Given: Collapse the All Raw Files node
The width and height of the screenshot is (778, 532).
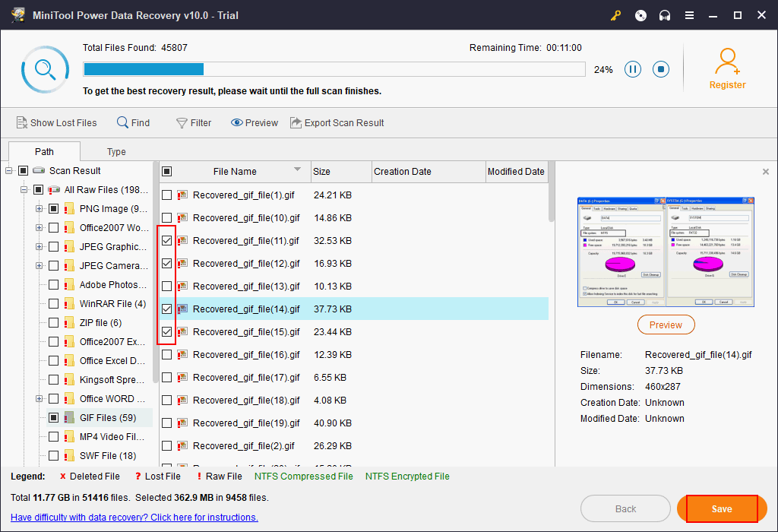Looking at the screenshot, I should (24, 189).
